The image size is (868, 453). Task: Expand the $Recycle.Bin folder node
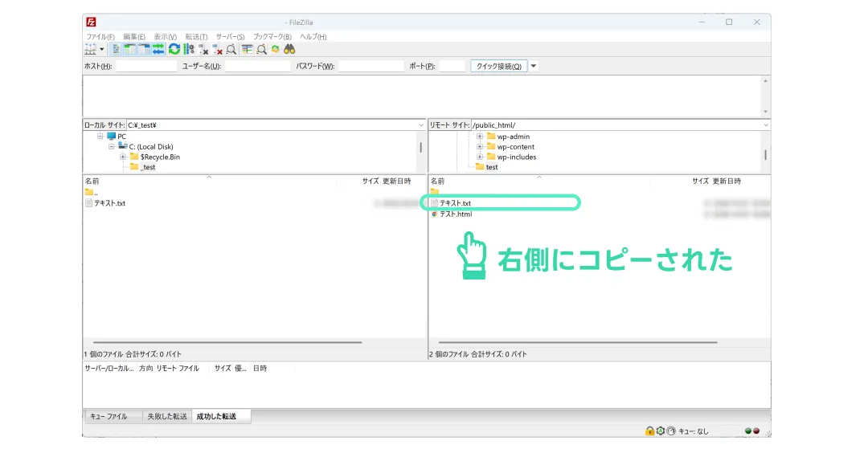click(x=123, y=157)
